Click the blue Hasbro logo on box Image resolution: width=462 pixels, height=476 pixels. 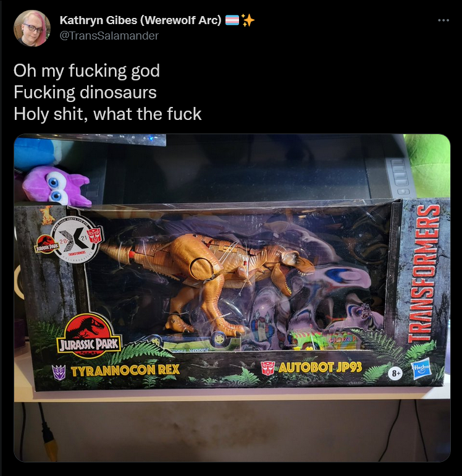pyautogui.click(x=422, y=368)
